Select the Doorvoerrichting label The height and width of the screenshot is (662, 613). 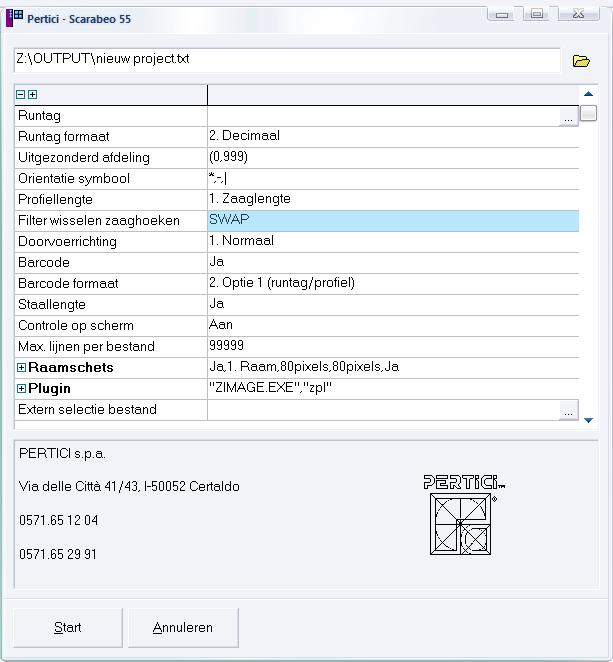[x=68, y=242]
